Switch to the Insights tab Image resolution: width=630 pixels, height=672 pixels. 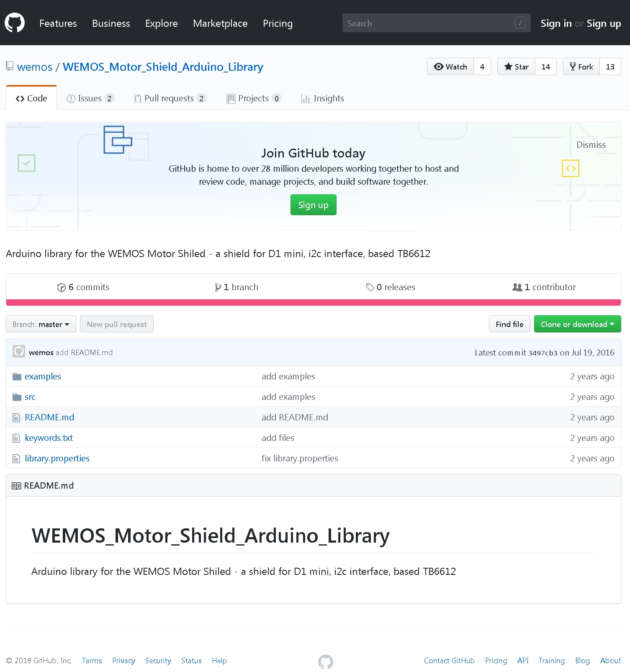click(322, 98)
